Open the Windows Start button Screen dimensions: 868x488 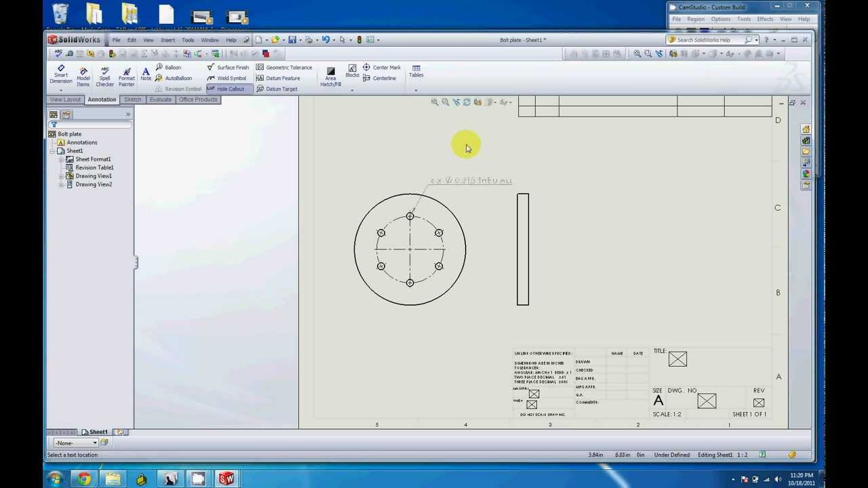pyautogui.click(x=56, y=479)
